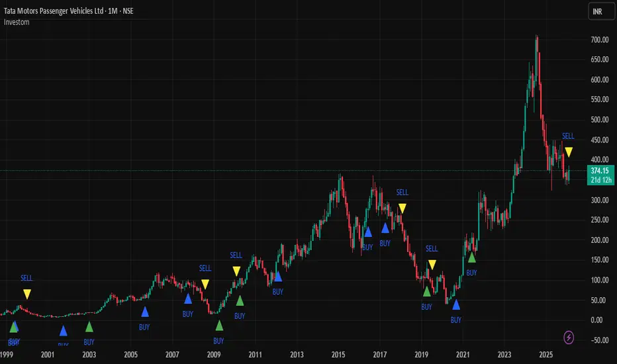Click the green BUY arrow at 2009 bottom
This screenshot has width=617, height=364.
click(219, 326)
